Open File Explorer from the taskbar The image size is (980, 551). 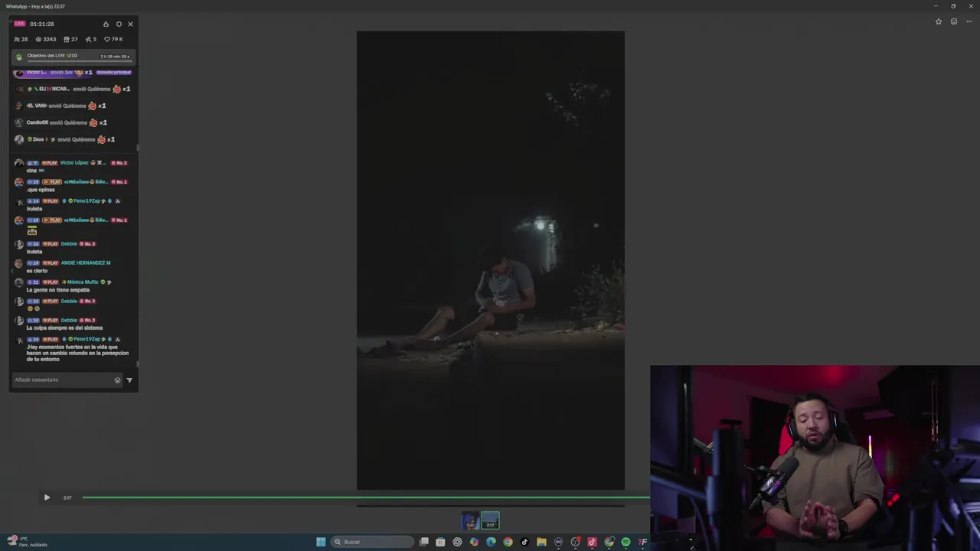(x=541, y=542)
